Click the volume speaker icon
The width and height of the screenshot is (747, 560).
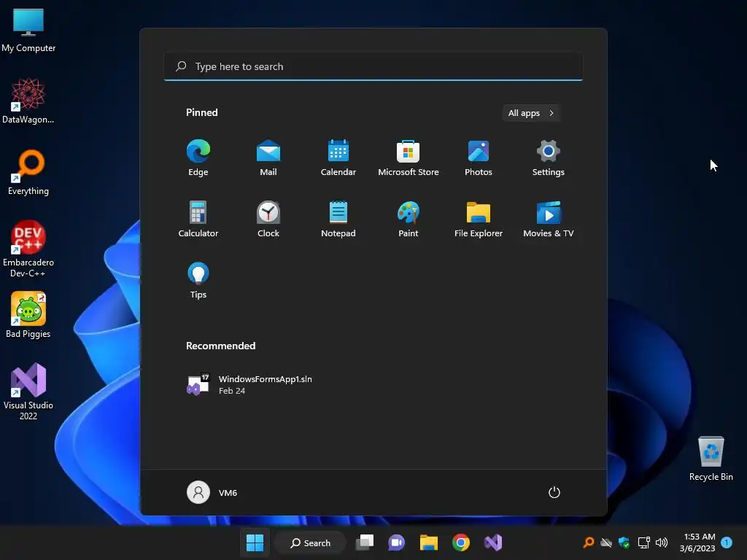coord(662,542)
